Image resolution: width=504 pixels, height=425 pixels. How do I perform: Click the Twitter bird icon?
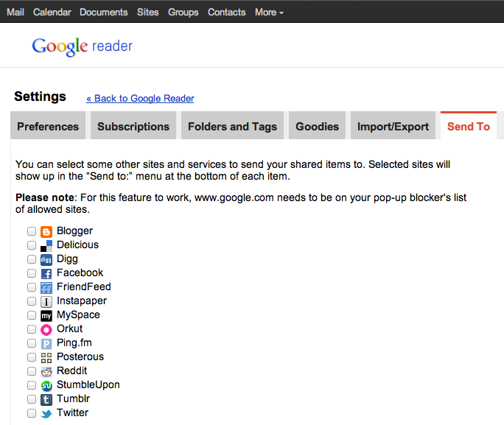(46, 414)
